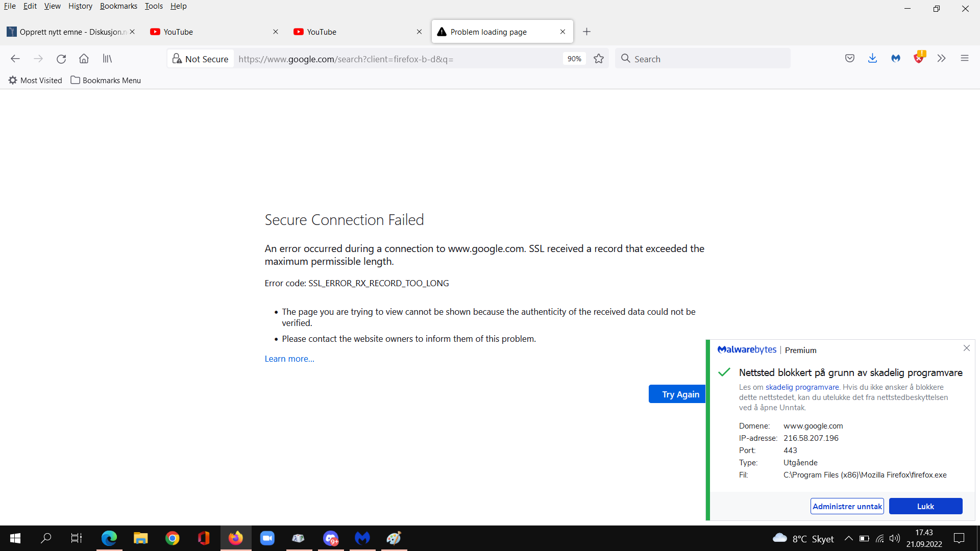This screenshot has width=980, height=551.
Task: Open File Explorer from taskbar
Action: (140, 538)
